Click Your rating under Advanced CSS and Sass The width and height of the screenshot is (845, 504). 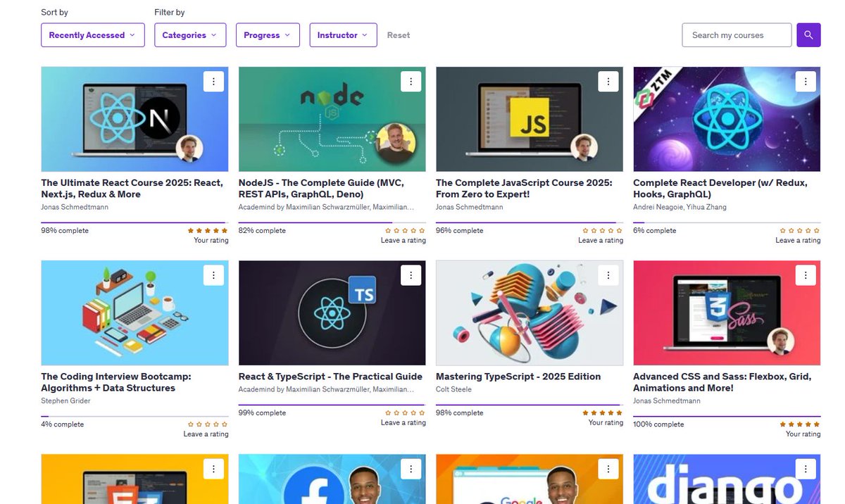pos(803,434)
